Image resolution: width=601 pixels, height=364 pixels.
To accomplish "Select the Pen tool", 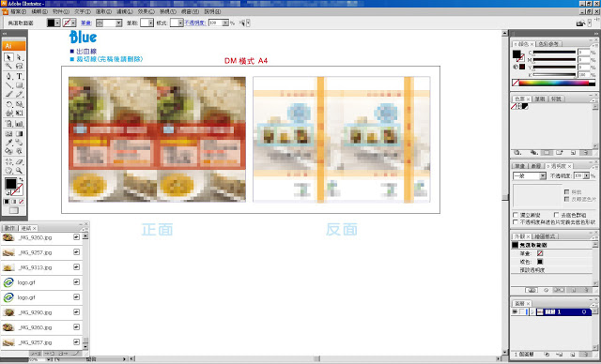I will pyautogui.click(x=8, y=76).
